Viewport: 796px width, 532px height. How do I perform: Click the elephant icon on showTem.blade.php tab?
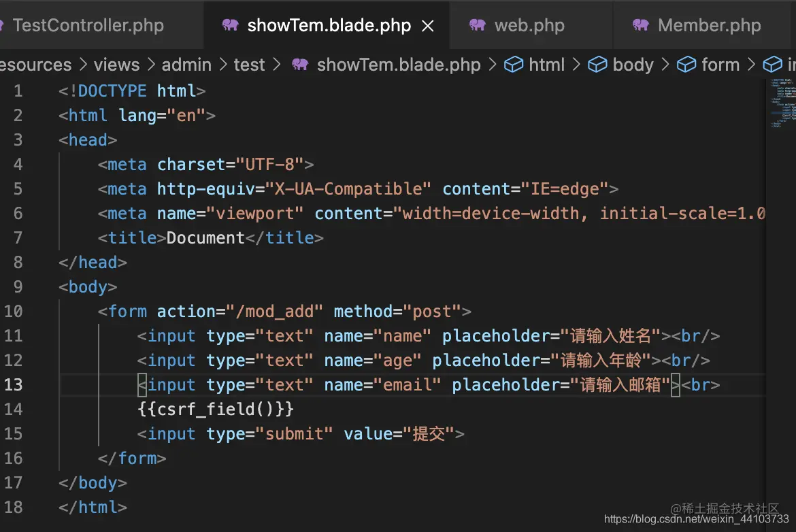coord(231,25)
